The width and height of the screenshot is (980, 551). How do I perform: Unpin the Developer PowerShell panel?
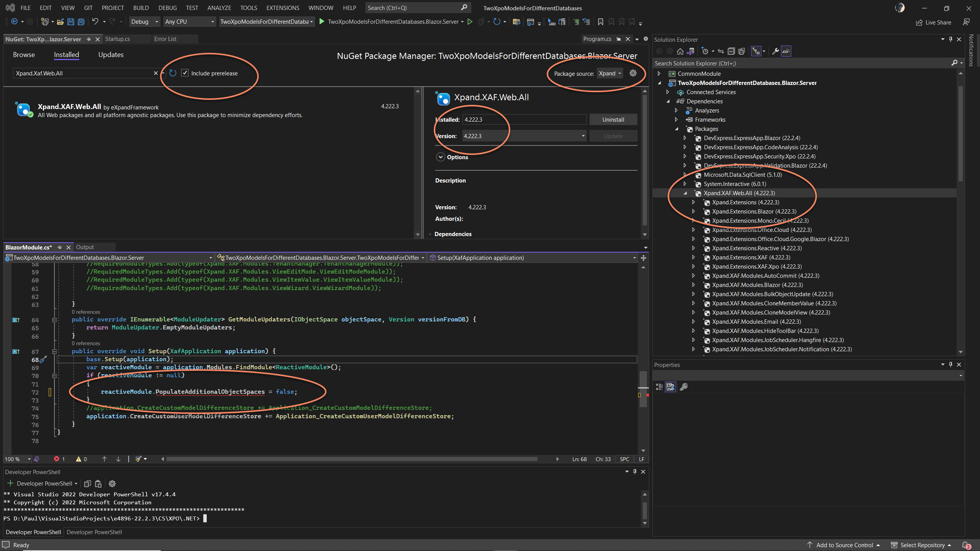coord(635,471)
